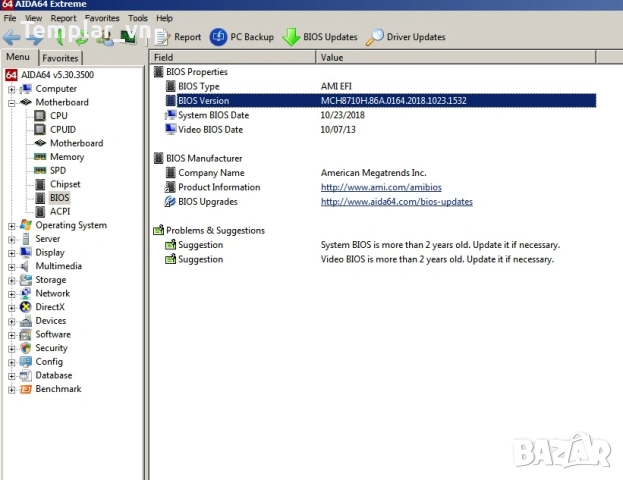Click the Server tree icon
The height and width of the screenshot is (480, 623).
click(26, 239)
